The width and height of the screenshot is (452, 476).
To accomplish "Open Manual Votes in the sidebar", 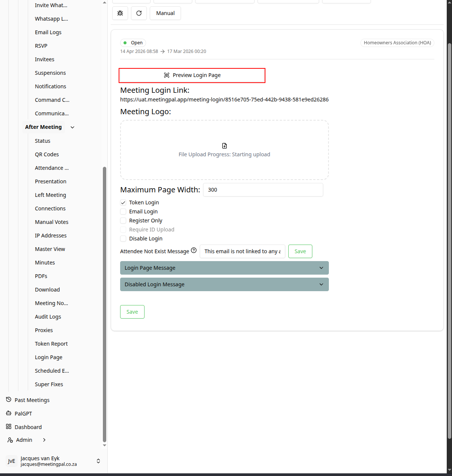I will pos(51,222).
